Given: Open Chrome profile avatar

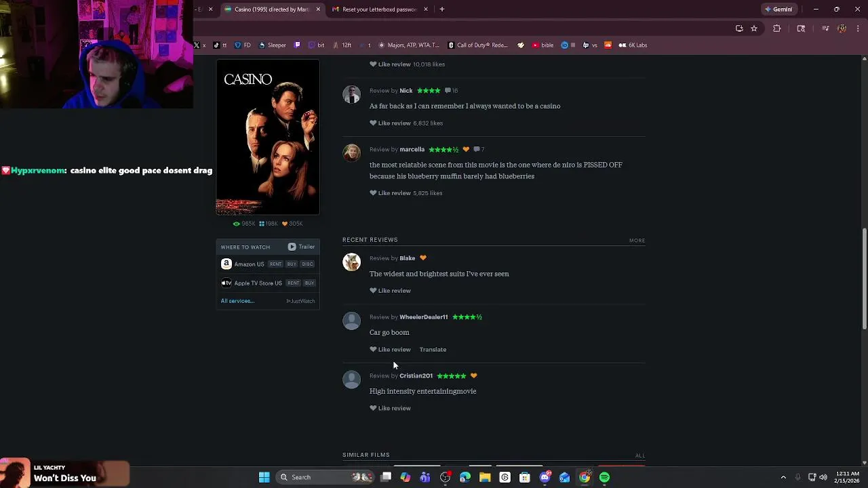Looking at the screenshot, I should (x=842, y=28).
